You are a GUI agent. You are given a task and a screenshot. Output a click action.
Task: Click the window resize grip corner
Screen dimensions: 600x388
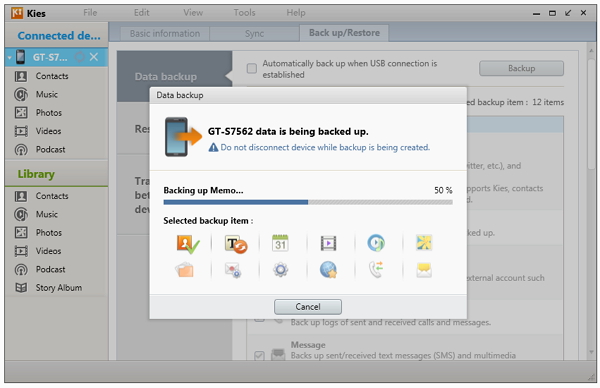pos(591,378)
